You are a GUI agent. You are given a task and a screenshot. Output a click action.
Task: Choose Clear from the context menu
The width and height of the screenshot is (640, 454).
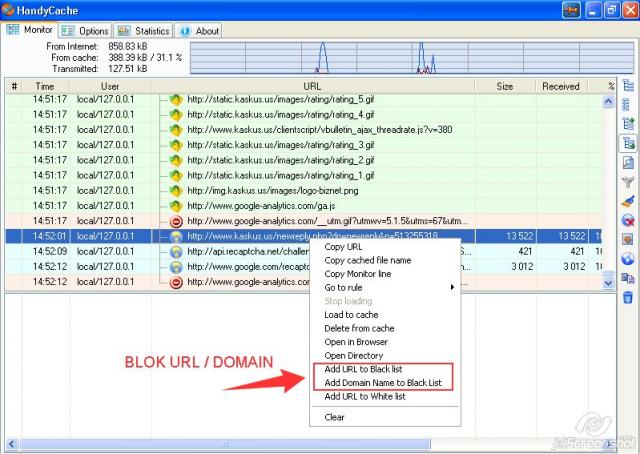pyautogui.click(x=334, y=417)
